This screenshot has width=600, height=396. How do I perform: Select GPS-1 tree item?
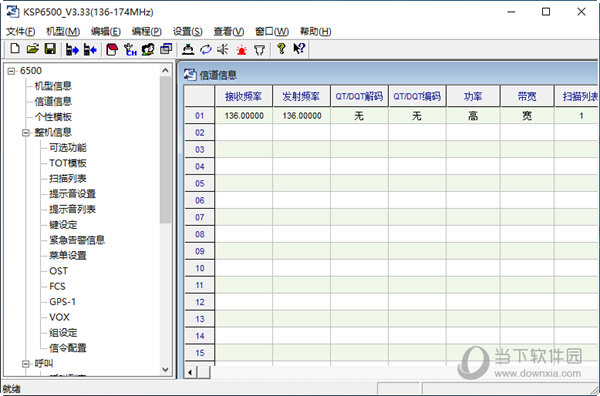63,301
